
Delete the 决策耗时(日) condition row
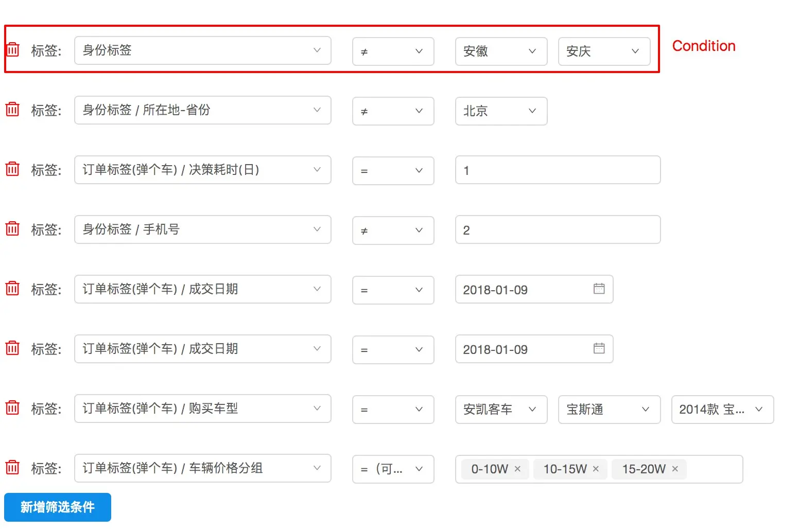tap(12, 169)
